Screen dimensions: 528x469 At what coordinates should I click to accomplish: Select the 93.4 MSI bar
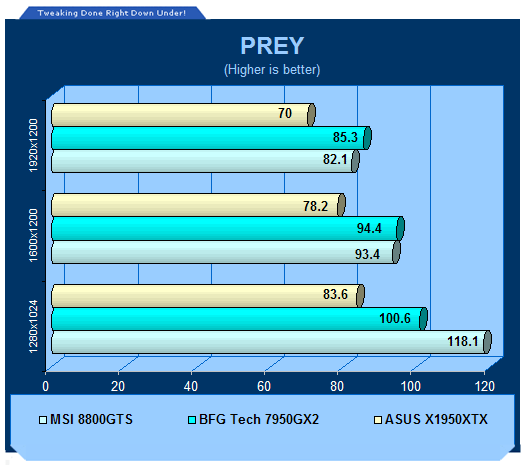pos(226,252)
